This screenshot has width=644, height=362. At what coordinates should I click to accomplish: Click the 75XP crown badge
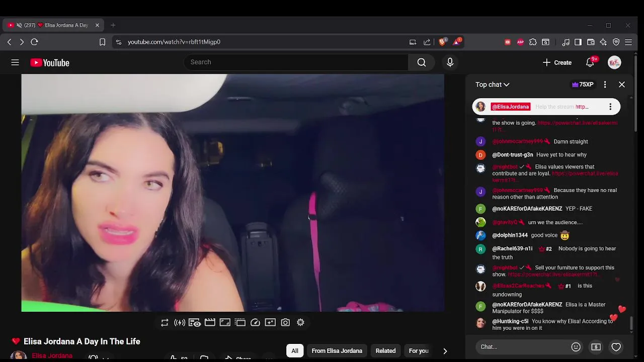point(583,84)
